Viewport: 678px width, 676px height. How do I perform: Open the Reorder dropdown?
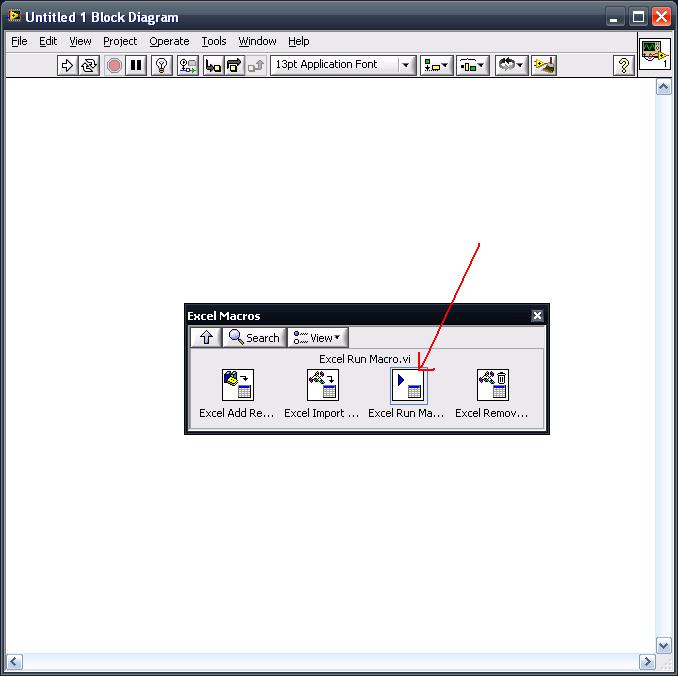511,66
